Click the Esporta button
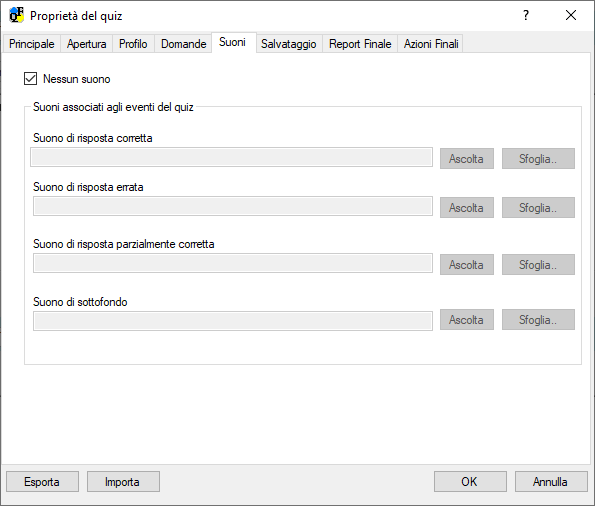Screen dimensions: 595x506 coord(42,482)
